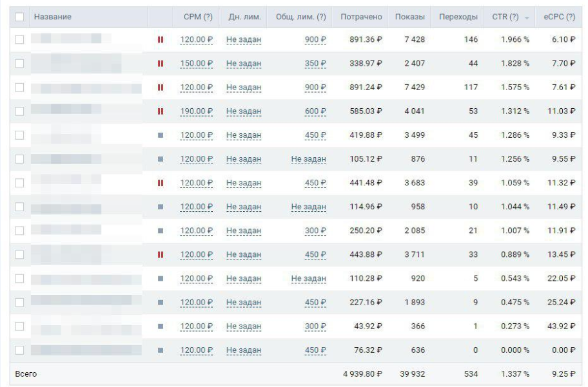Sort ads by Потрачено column
Image resolution: width=588 pixels, height=387 pixels.
pyautogui.click(x=361, y=17)
